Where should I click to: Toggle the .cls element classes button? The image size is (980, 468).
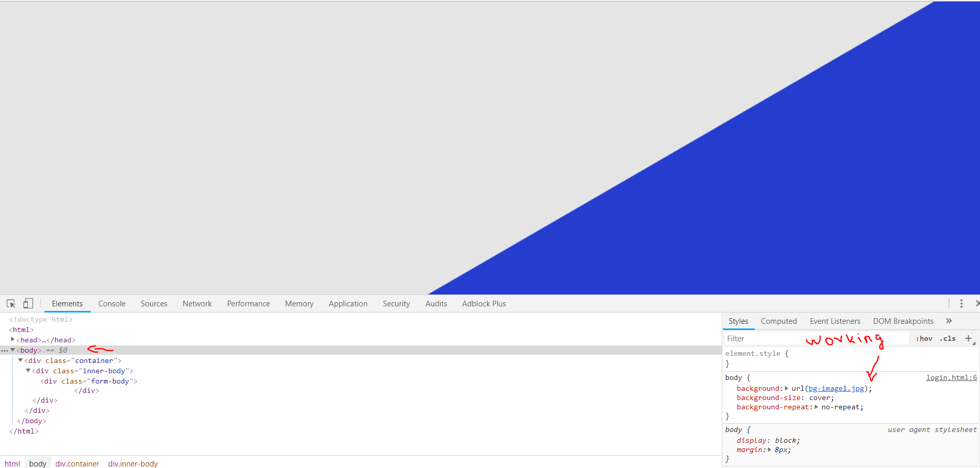click(948, 338)
